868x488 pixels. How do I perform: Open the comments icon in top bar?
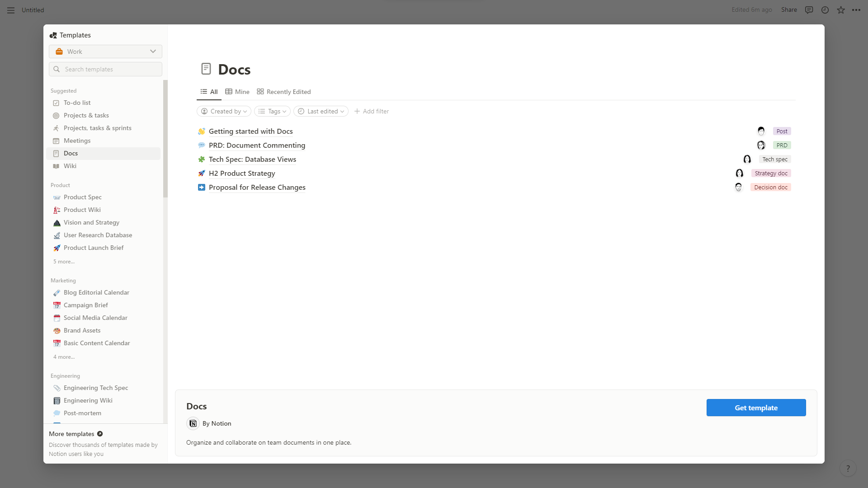[x=809, y=10]
